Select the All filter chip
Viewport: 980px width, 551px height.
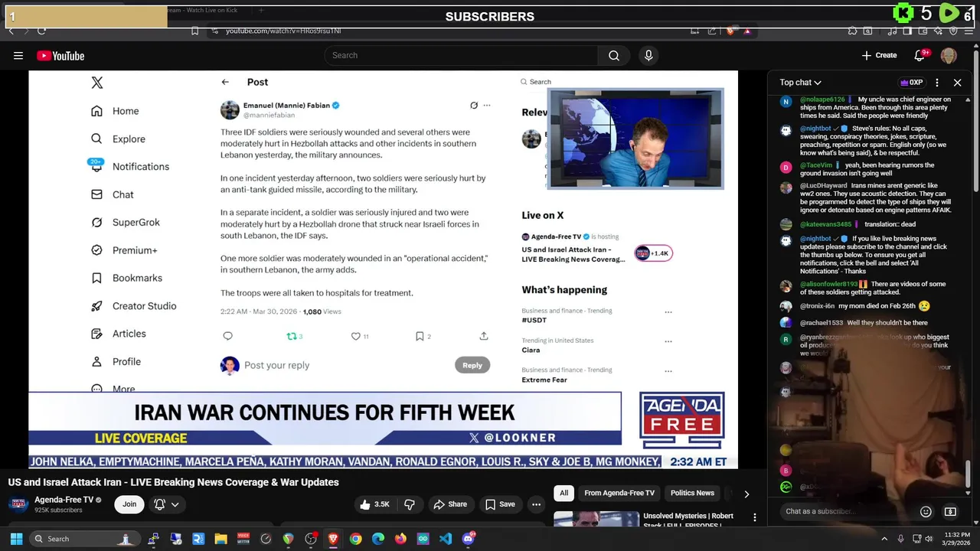(563, 493)
